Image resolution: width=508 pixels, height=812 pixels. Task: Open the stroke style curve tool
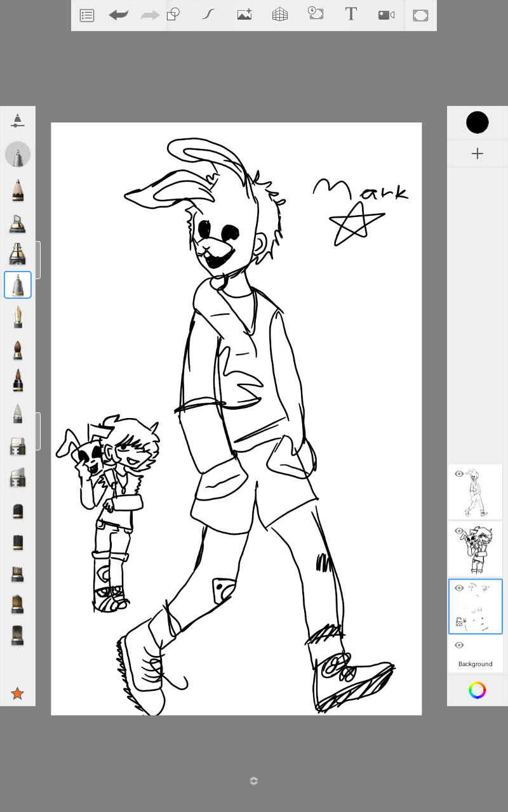click(x=208, y=15)
